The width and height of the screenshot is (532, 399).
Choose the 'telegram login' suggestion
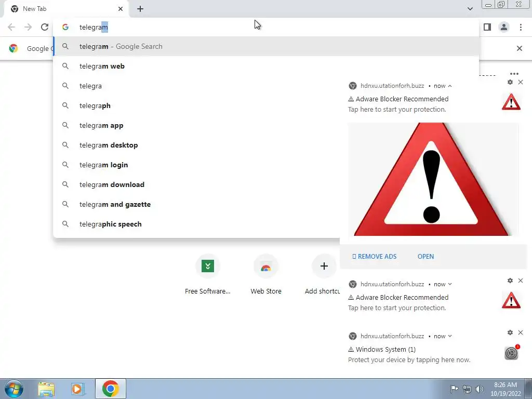[x=197, y=165]
